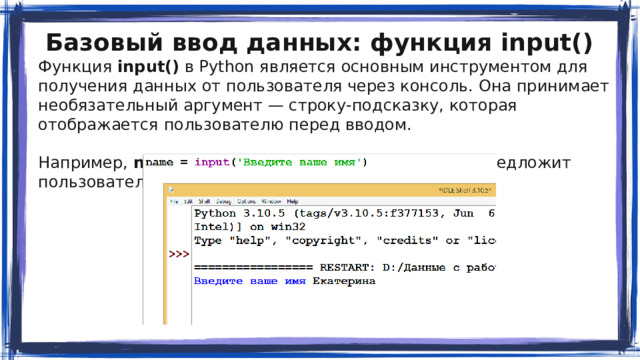Open the Help menu in IDLE
This screenshot has height=360, width=640.
pyautogui.click(x=292, y=202)
